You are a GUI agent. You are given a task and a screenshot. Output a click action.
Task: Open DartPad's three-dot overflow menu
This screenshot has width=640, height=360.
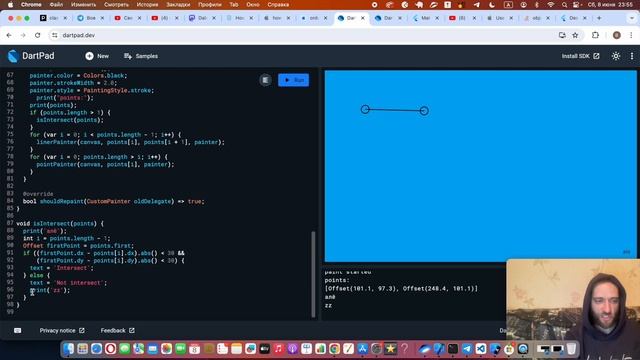coord(632,56)
